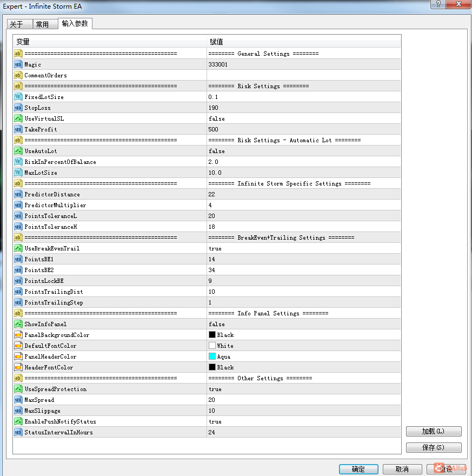Click the Infinite Storm Specific Settings text
Screen dimensions: 472x476
[x=289, y=183]
